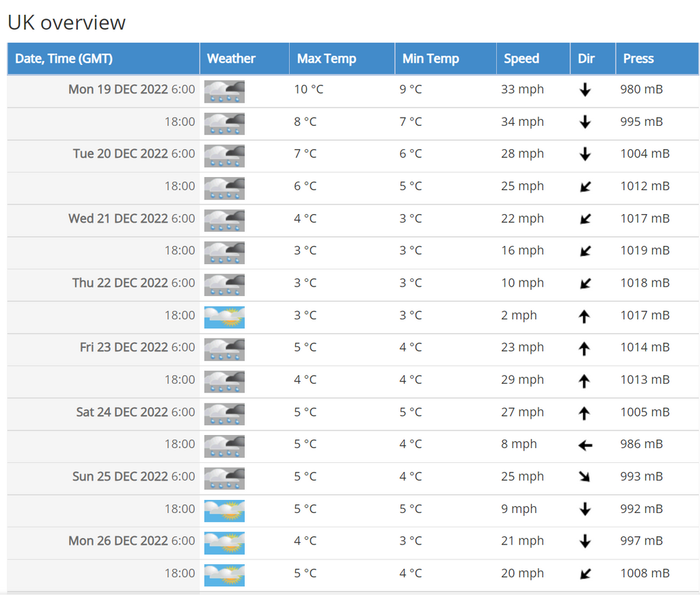The width and height of the screenshot is (700, 595).
Task: Click the up arrow in the 1005 mB row
Action: coord(584,413)
